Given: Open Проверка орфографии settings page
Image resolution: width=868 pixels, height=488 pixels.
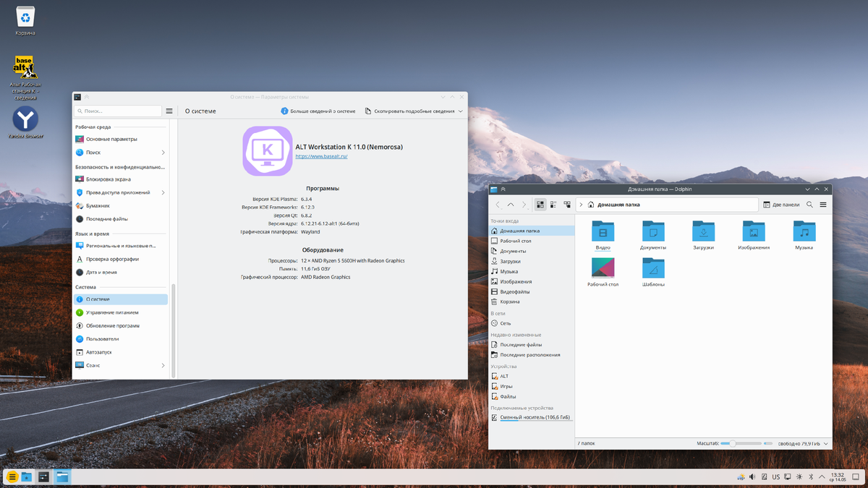Looking at the screenshot, I should pyautogui.click(x=122, y=259).
